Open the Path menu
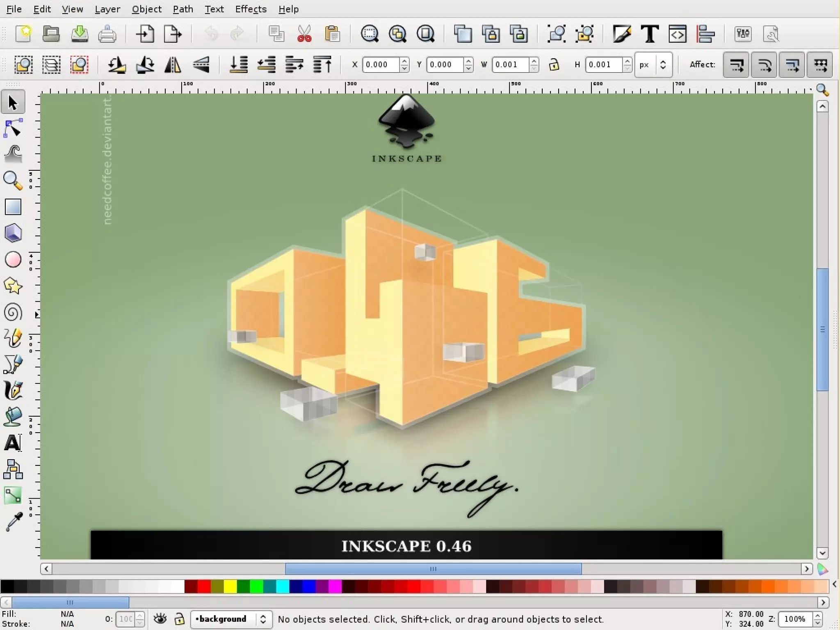The image size is (840, 630). [183, 9]
